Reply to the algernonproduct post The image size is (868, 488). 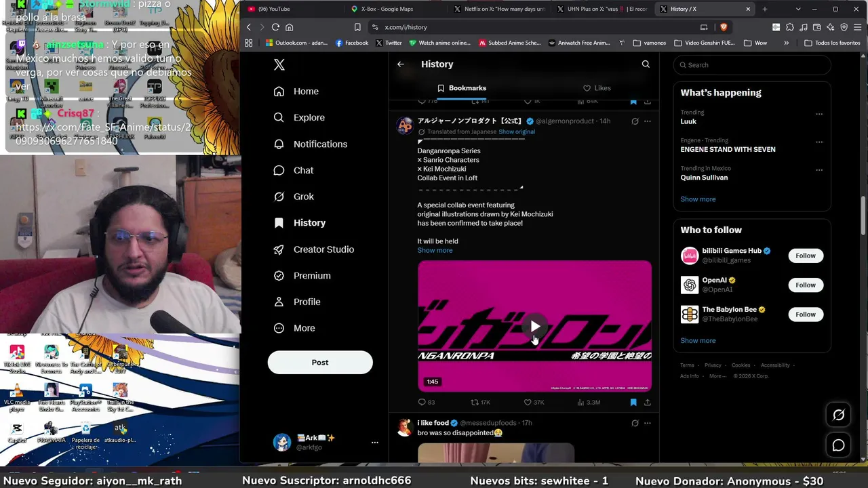pos(427,403)
